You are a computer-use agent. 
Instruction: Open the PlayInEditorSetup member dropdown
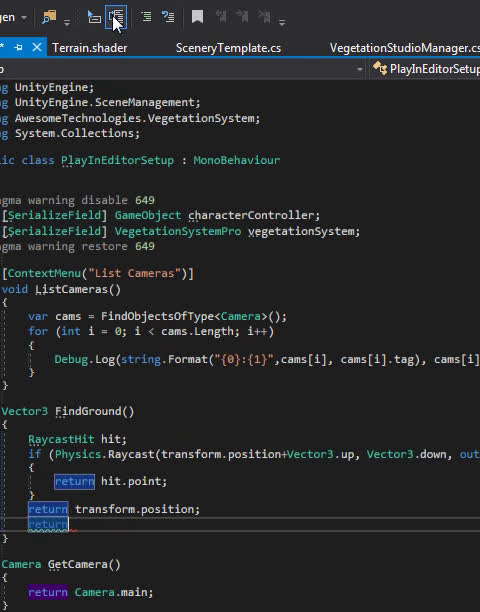coord(426,69)
